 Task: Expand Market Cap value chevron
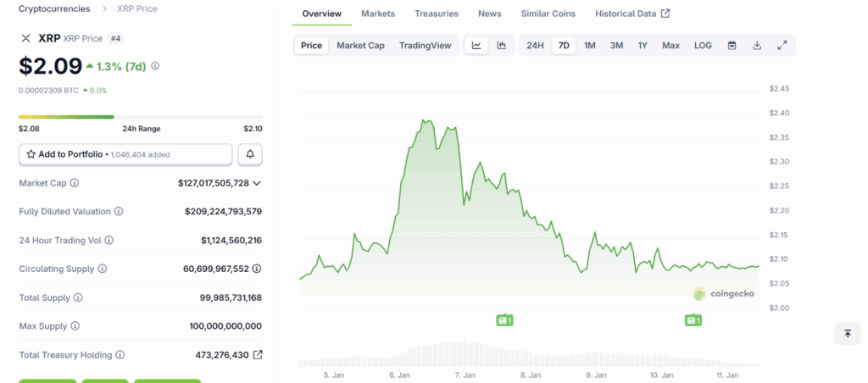[257, 183]
